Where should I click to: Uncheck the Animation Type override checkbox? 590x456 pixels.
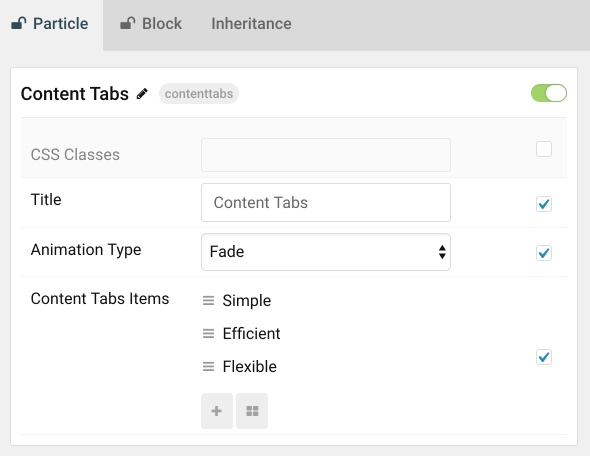pyautogui.click(x=544, y=253)
